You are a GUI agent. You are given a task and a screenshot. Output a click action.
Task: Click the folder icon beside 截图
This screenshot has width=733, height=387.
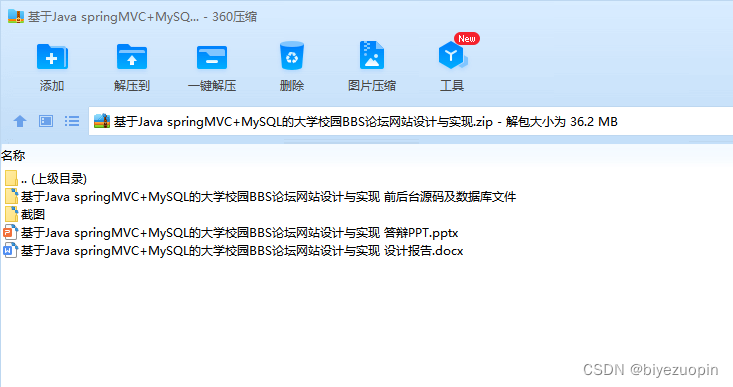point(11,215)
